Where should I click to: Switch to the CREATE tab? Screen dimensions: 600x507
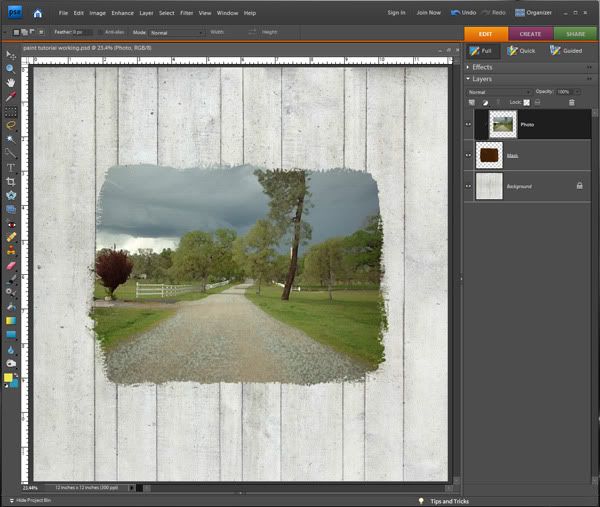[x=530, y=34]
